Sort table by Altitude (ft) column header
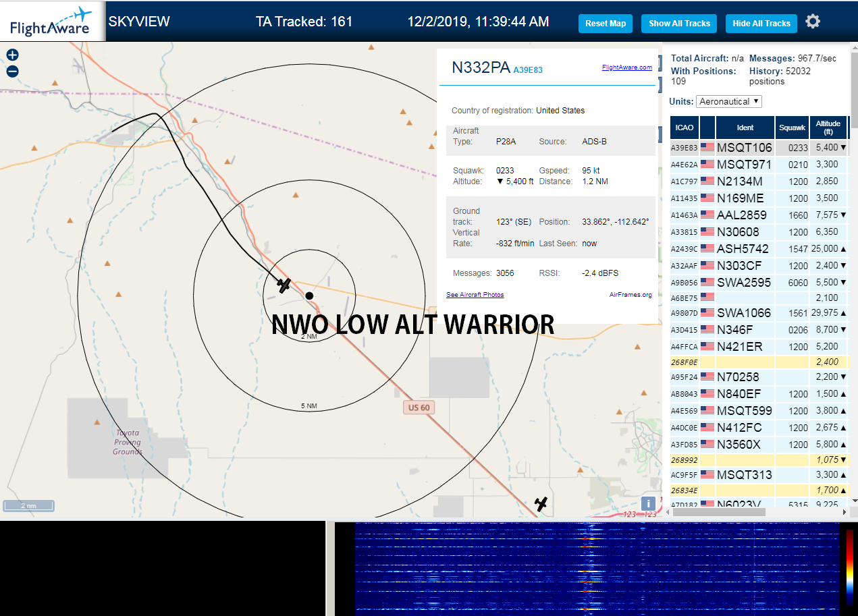This screenshot has width=858, height=616. pos(828,128)
